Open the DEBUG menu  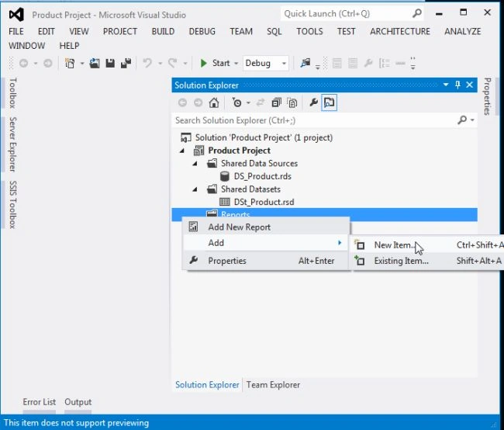coord(202,31)
